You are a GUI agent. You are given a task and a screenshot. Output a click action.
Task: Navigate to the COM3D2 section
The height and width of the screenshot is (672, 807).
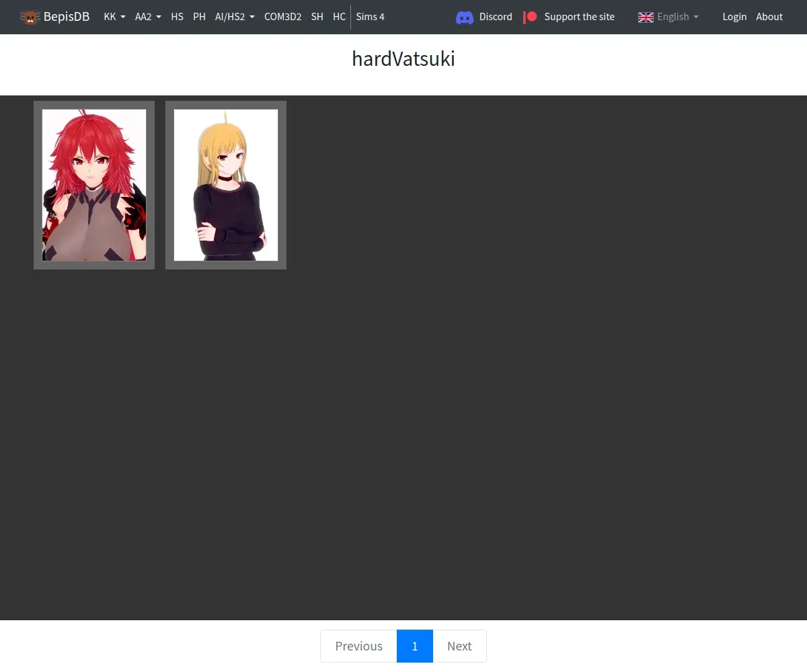click(x=282, y=17)
